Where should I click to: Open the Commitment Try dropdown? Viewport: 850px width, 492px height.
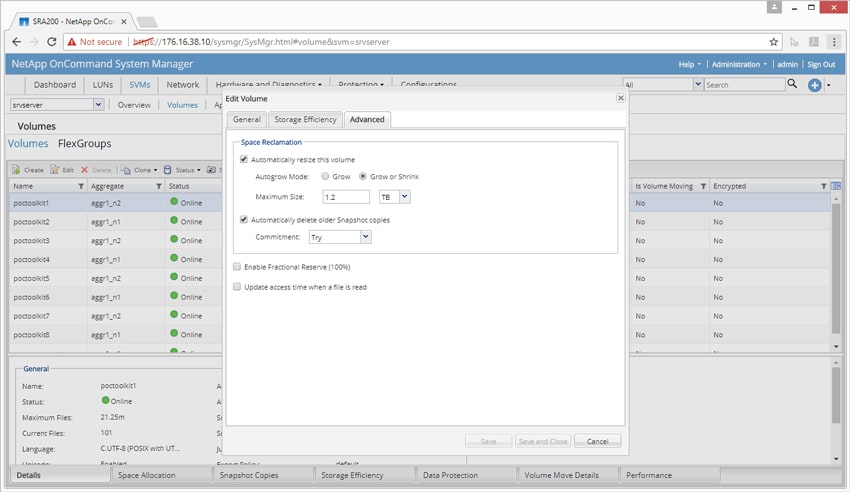pyautogui.click(x=365, y=237)
